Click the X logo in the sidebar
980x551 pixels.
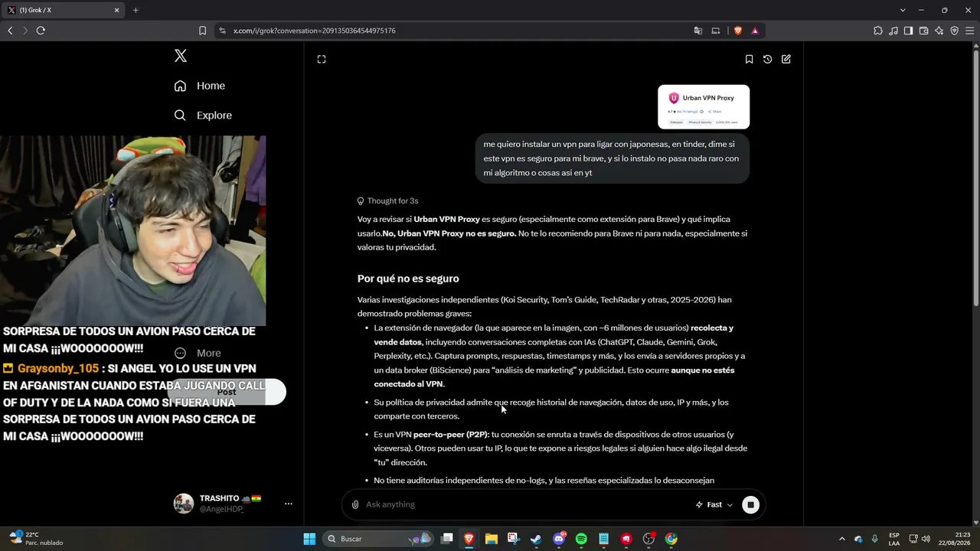[181, 56]
